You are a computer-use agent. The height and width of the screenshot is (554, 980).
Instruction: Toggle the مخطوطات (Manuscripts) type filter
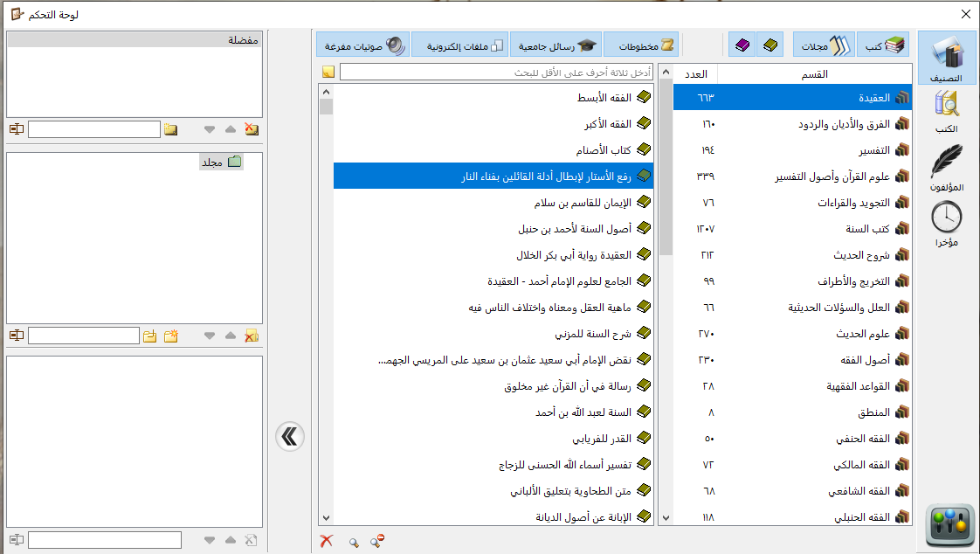pyautogui.click(x=640, y=45)
